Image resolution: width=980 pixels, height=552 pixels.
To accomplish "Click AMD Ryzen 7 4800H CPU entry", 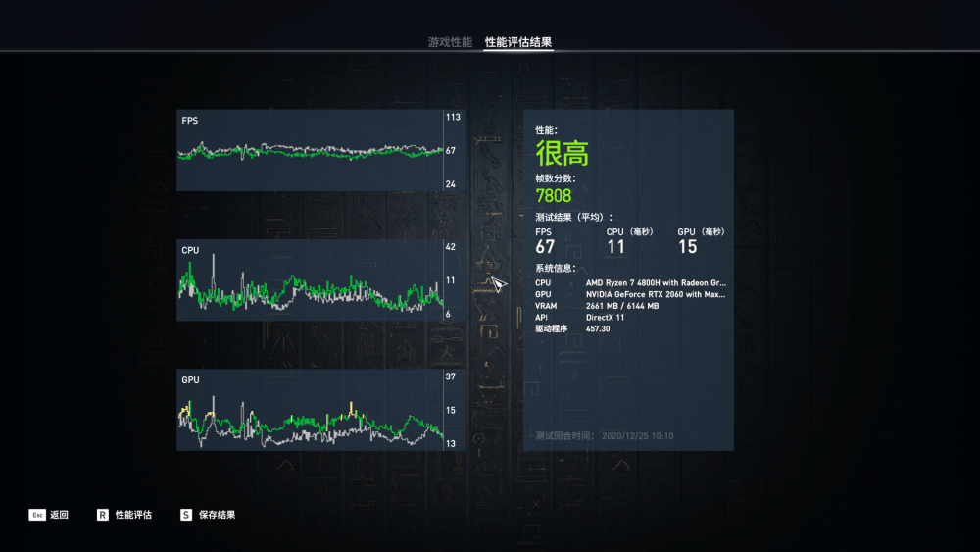I will point(656,283).
